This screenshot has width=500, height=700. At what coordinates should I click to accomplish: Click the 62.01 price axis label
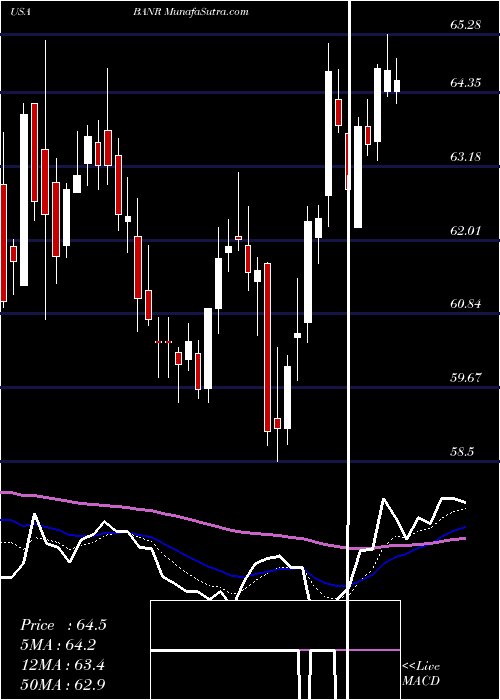click(466, 231)
